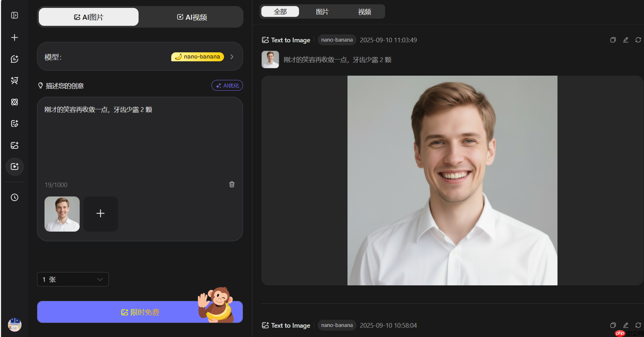Click edit pencil icon for 11:03:49 result
Viewport: 644px width, 337px height.
(626, 40)
